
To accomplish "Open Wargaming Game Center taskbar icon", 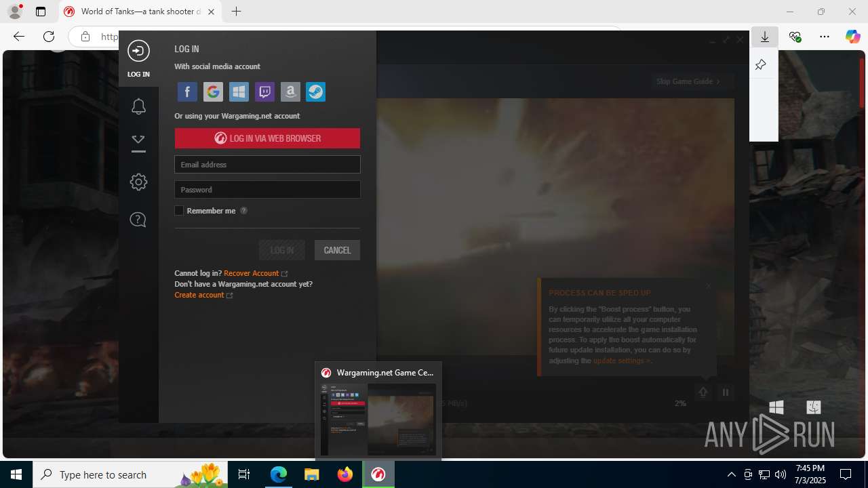I will [378, 474].
